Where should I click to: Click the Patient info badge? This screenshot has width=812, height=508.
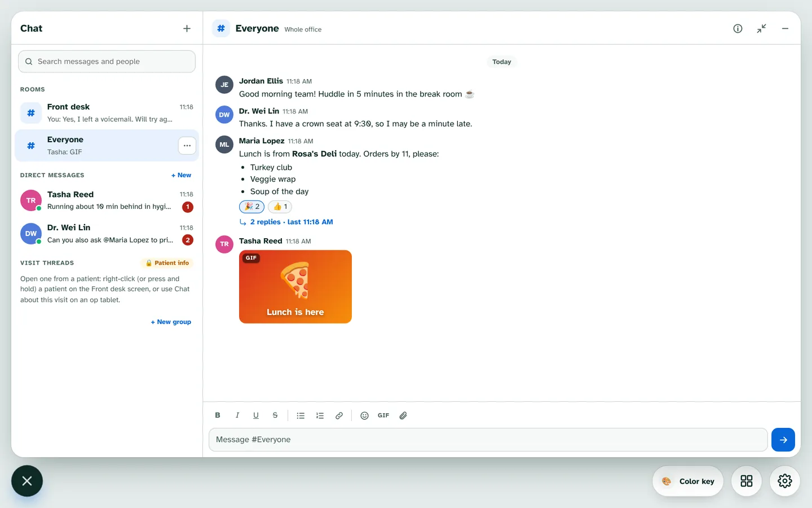(x=167, y=263)
